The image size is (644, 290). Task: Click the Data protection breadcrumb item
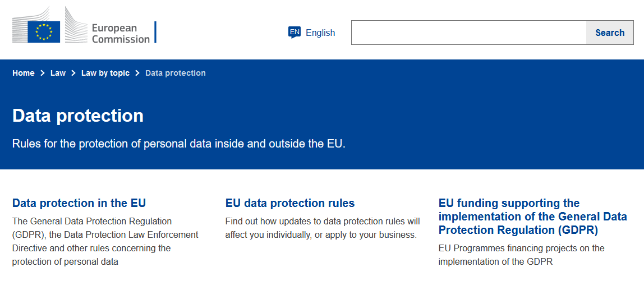(x=176, y=73)
